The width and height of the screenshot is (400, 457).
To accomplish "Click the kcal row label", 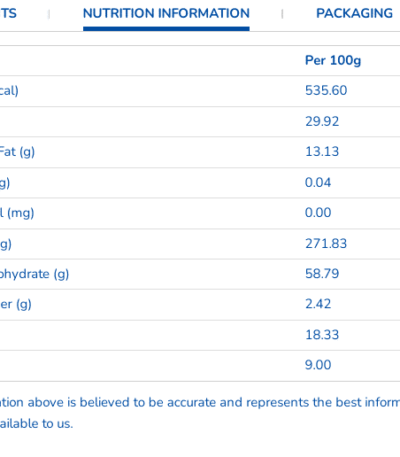I will 9,91.
